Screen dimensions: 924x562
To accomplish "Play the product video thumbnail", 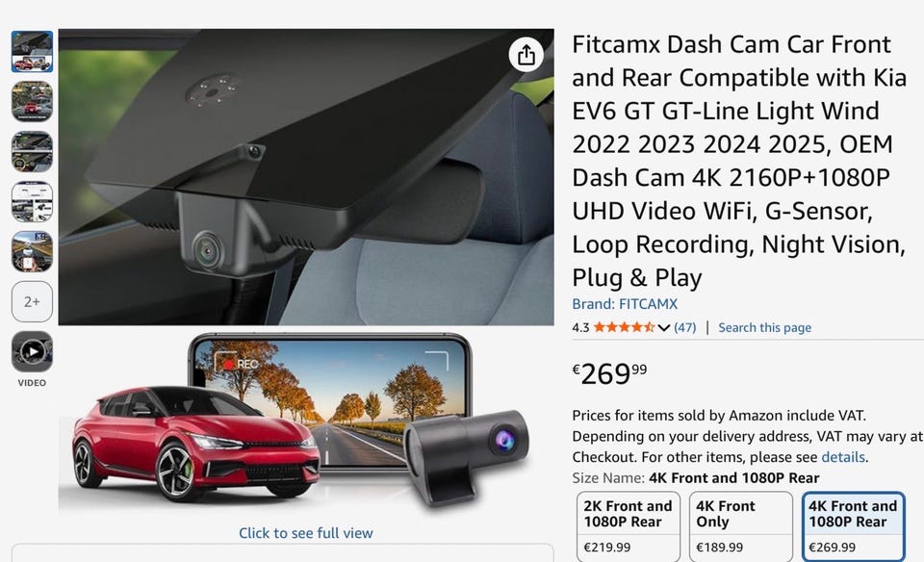I will tap(32, 351).
